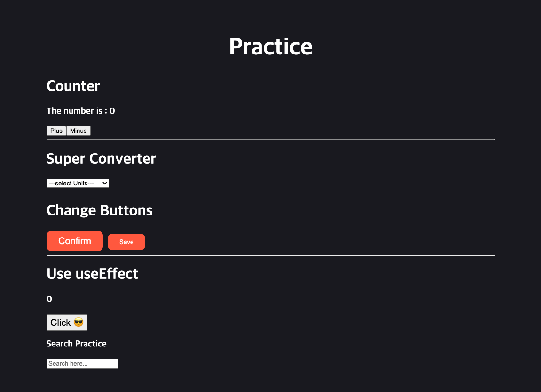This screenshot has height=392, width=541.
Task: Click the Change Buttons heading
Action: pyautogui.click(x=99, y=210)
